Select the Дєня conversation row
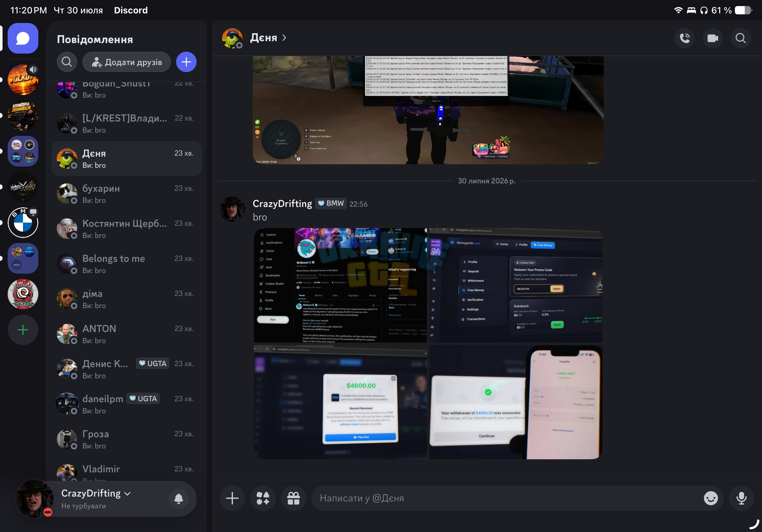Screen dimensions: 762x532 pyautogui.click(x=127, y=159)
